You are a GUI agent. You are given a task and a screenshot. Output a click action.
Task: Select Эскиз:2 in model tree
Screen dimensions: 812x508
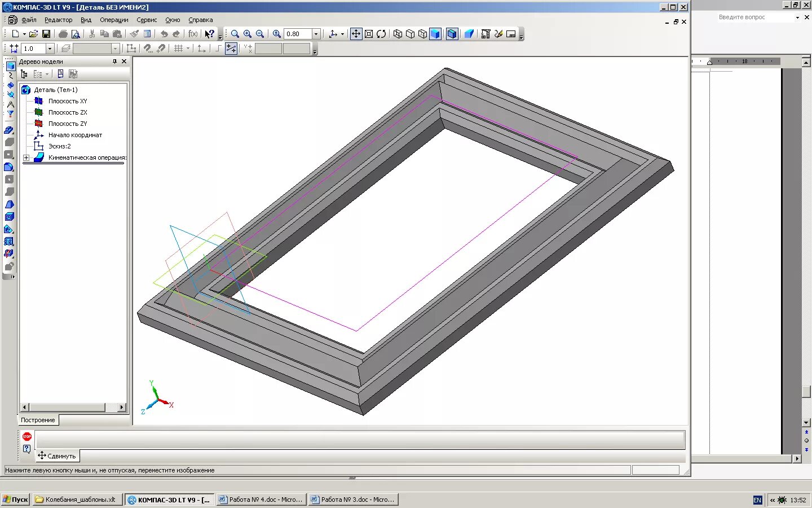[59, 146]
